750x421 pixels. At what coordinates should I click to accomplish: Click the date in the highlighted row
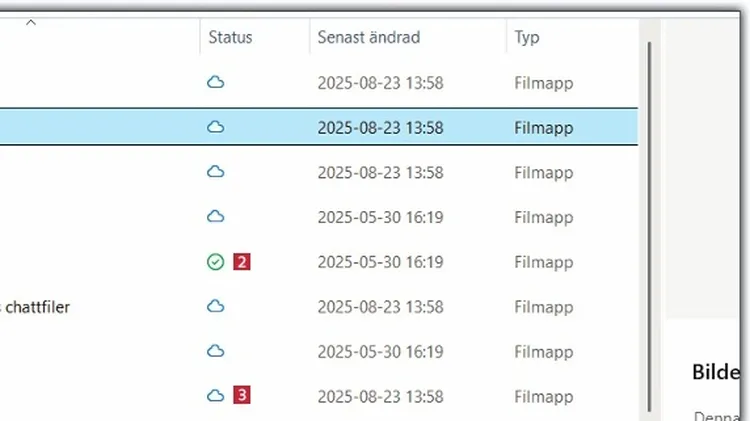click(380, 128)
